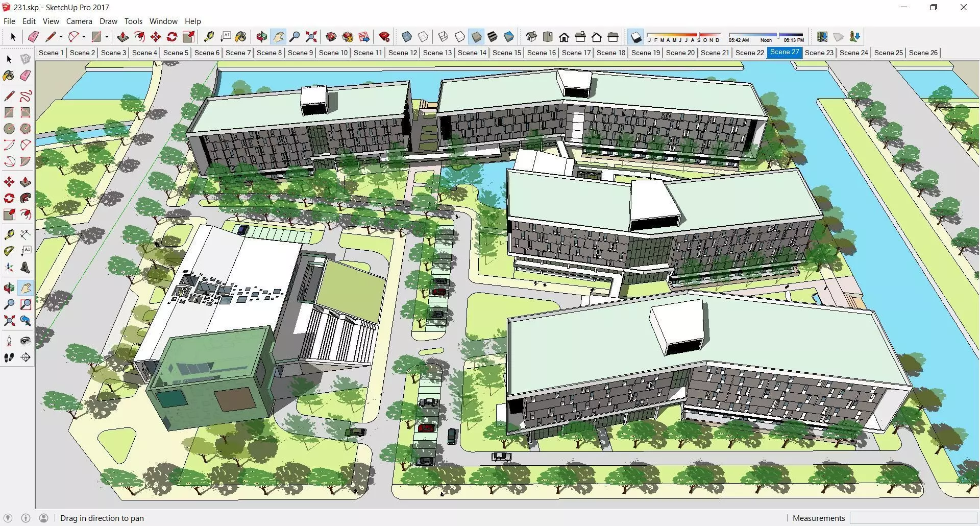Activate the Walk tool footprints icon
Screen dimensions: 980x526
tap(9, 357)
